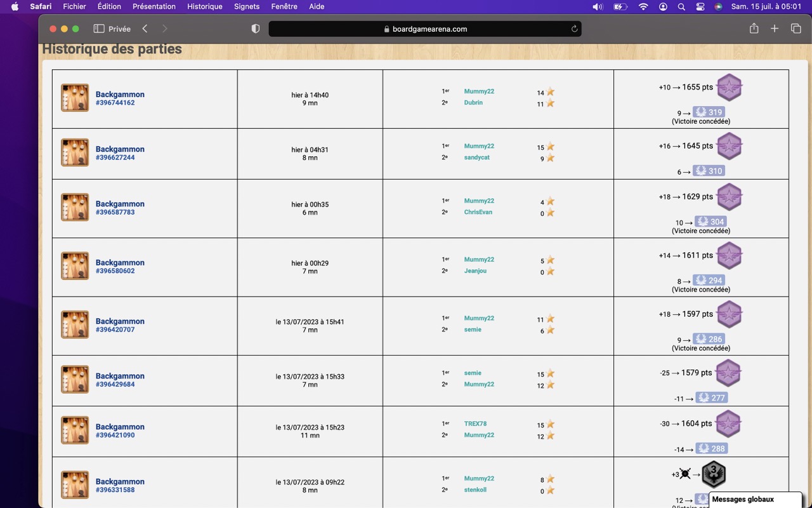Open player profile TREX78

(475, 424)
